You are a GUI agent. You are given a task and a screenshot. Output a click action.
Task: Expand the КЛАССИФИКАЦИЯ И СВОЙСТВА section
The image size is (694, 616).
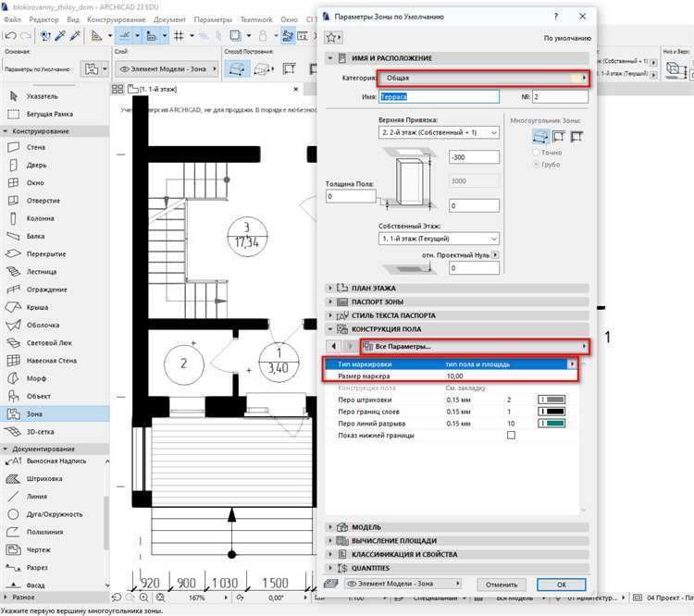(457, 554)
